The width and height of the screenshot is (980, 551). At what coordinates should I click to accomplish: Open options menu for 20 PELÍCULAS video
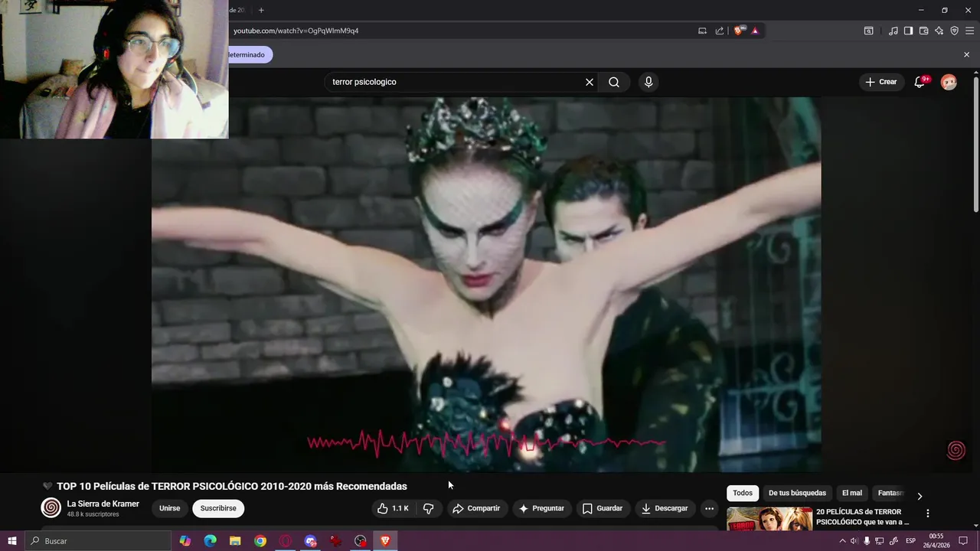928,514
